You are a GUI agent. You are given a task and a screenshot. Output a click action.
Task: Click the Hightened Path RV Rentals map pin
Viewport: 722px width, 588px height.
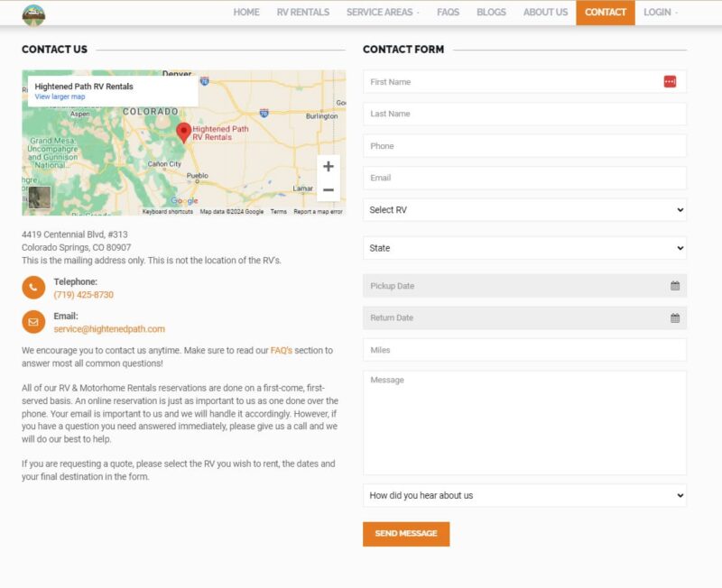[183, 129]
